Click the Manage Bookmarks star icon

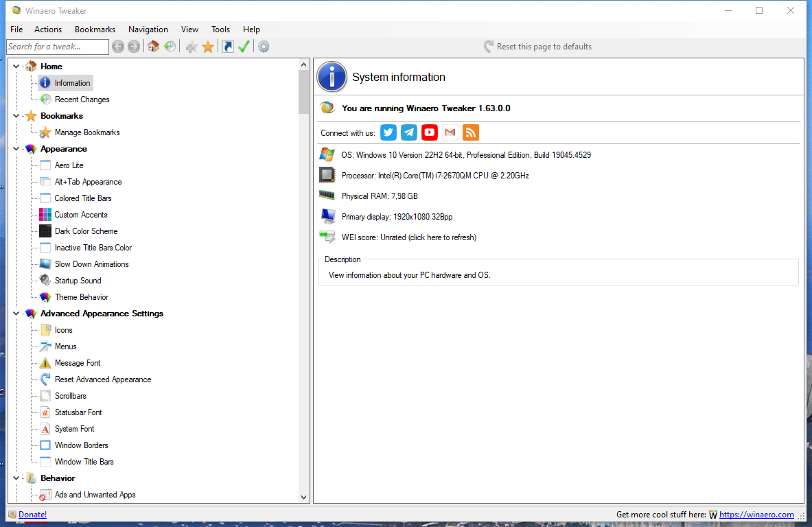[45, 132]
